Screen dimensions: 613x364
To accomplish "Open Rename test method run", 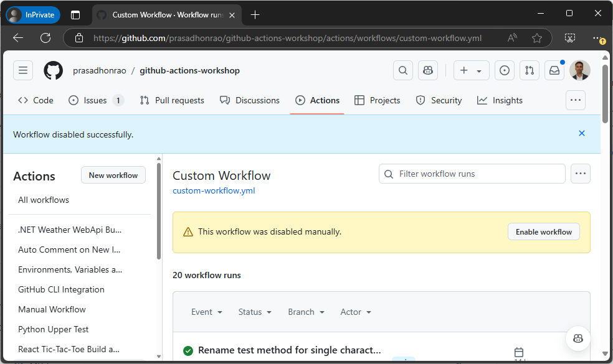I will pos(289,350).
